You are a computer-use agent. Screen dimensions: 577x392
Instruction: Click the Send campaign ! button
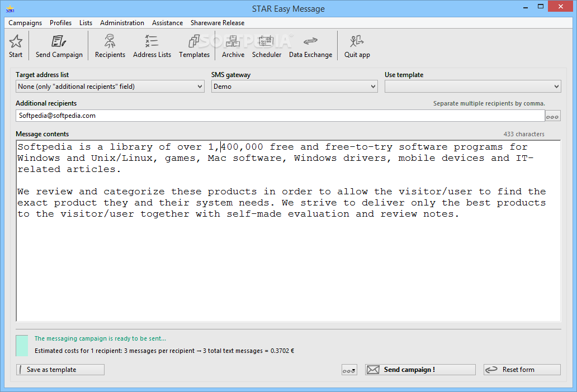coord(420,370)
